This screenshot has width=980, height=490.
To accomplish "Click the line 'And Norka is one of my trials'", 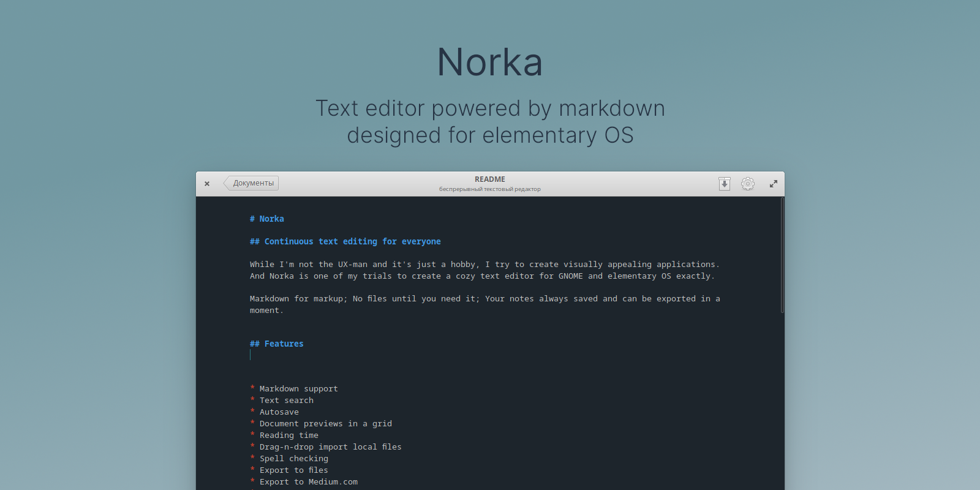I will click(x=482, y=276).
